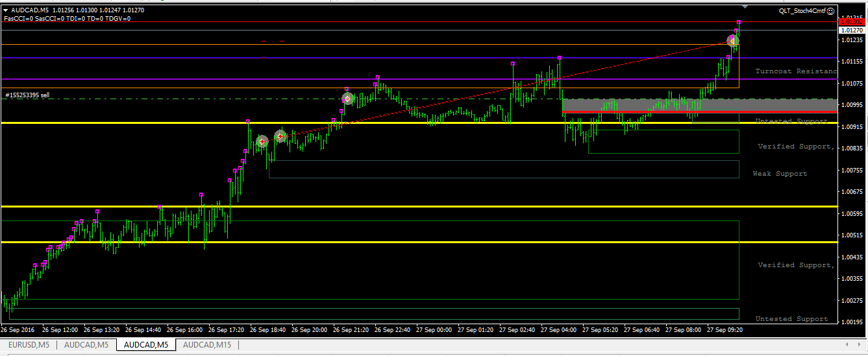This screenshot has width=868, height=356.
Task: Open the chart menu triangle beside AUDCAD,M5 title
Action: [6, 10]
